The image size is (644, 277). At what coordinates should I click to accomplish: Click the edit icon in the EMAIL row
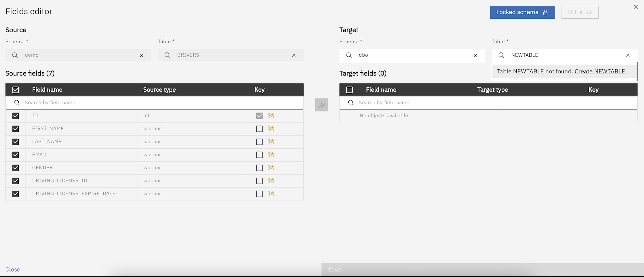pyautogui.click(x=271, y=155)
